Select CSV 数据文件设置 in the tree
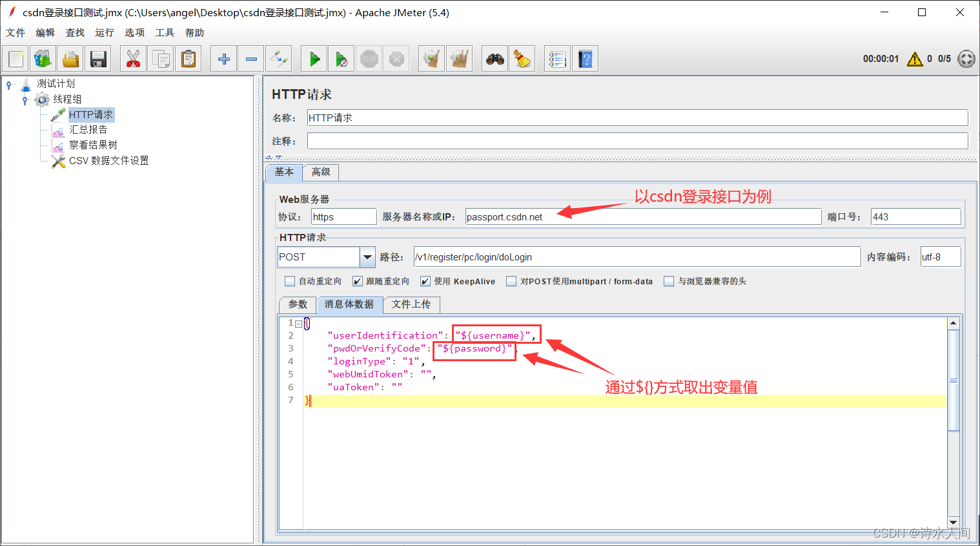 point(109,160)
